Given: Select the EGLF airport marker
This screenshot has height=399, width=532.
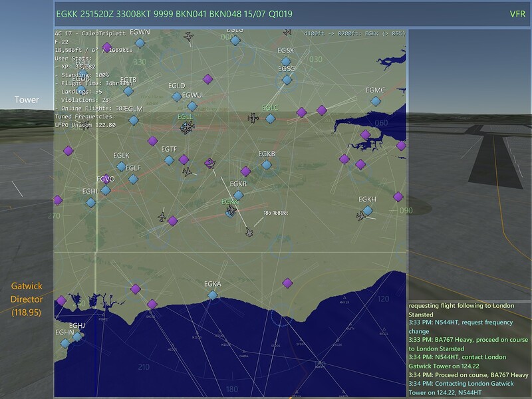Looking at the screenshot, I should click(133, 179).
